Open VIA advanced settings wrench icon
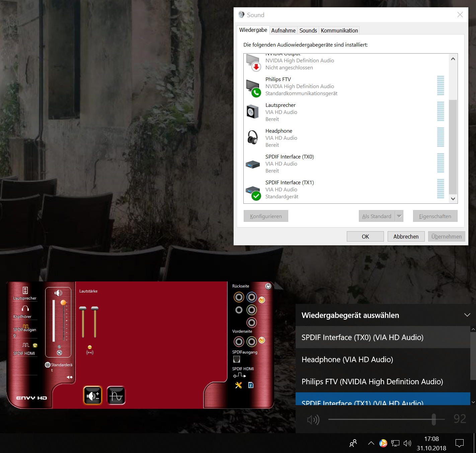The image size is (476, 453). (238, 385)
